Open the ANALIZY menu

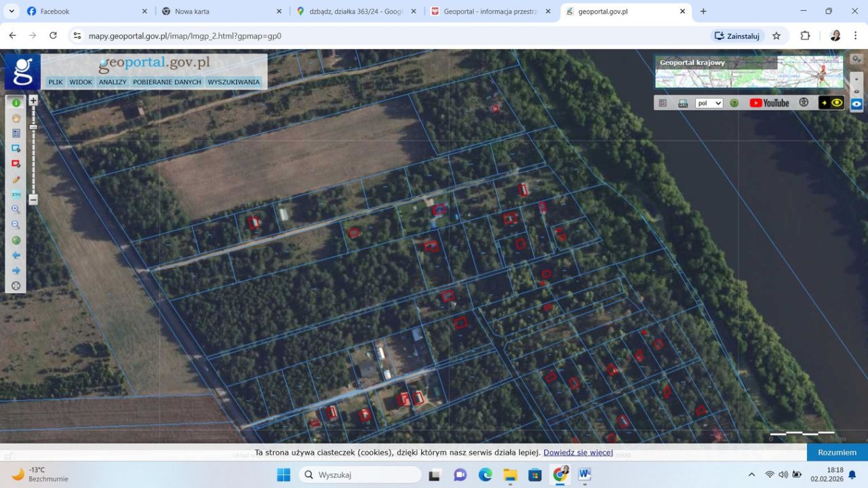(x=113, y=82)
